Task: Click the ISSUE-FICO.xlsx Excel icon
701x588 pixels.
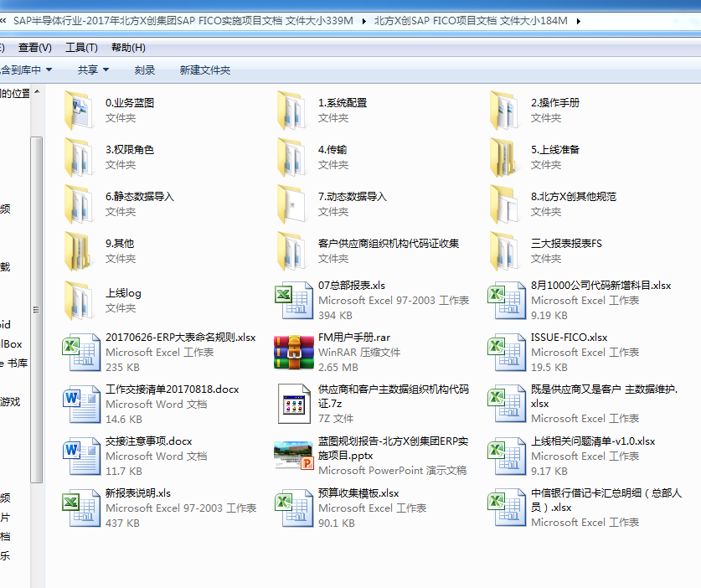Action: click(507, 352)
